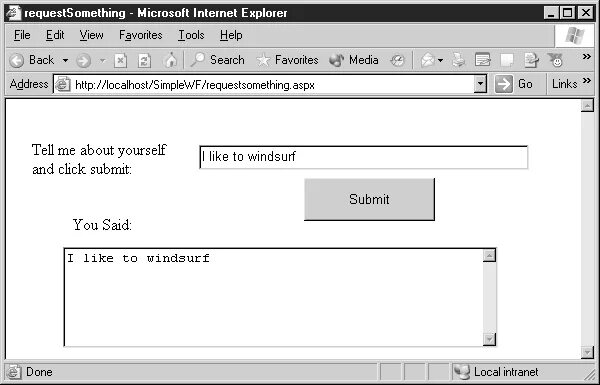
Task: Maximize the Internet Explorer window
Action: (x=567, y=13)
